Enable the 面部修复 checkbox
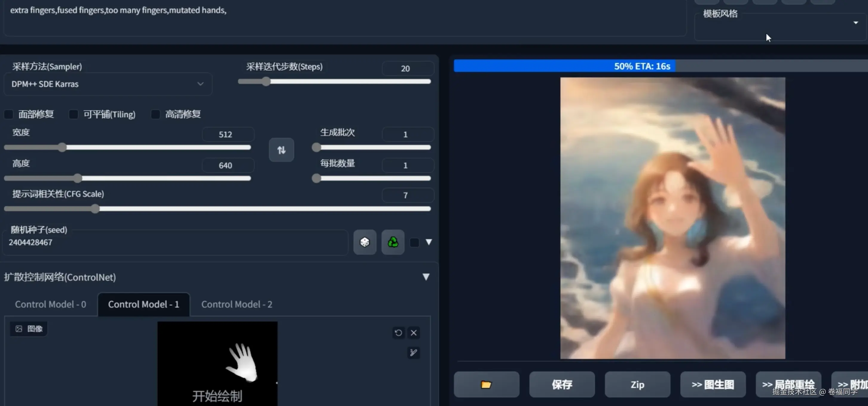The height and width of the screenshot is (406, 868). coord(9,114)
